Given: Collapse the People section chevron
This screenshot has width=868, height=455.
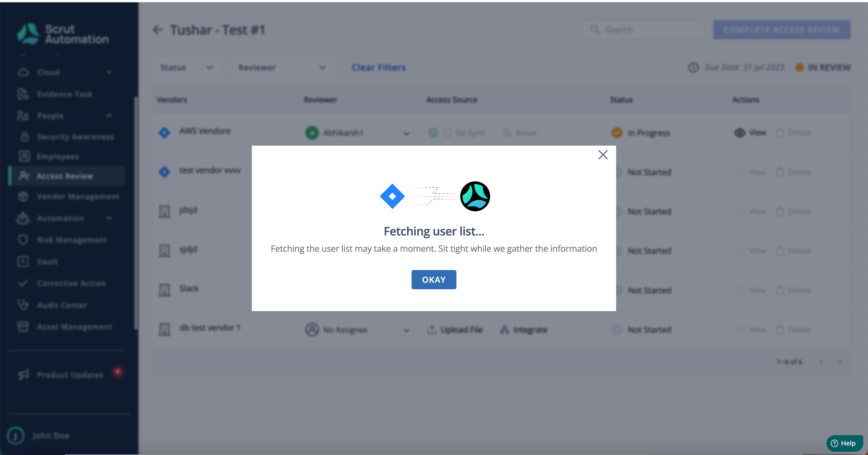Looking at the screenshot, I should (x=109, y=116).
